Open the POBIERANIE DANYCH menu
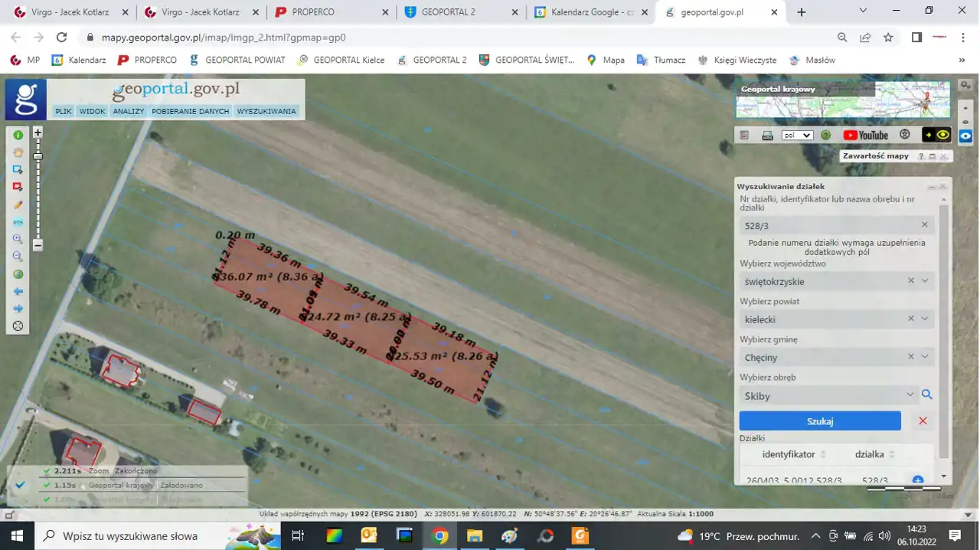The height and width of the screenshot is (550, 980). tap(190, 111)
